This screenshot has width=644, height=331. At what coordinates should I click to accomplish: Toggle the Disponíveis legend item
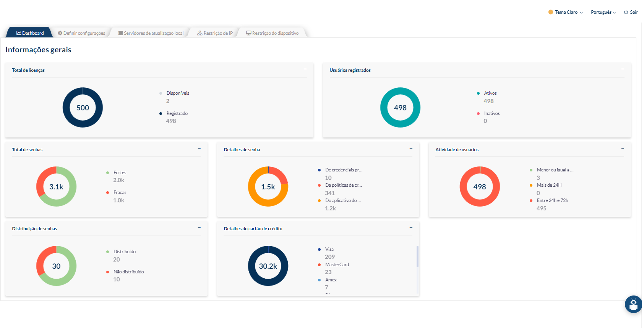(x=174, y=93)
